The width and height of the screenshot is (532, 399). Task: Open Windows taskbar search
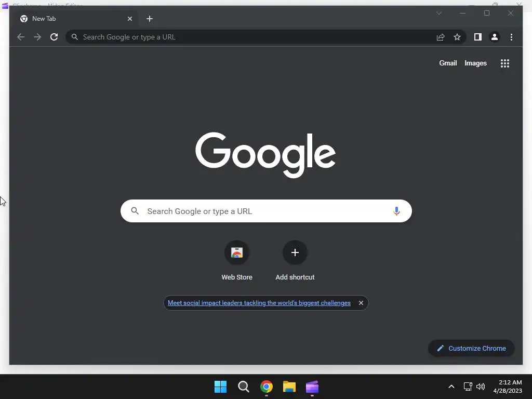[243, 387]
